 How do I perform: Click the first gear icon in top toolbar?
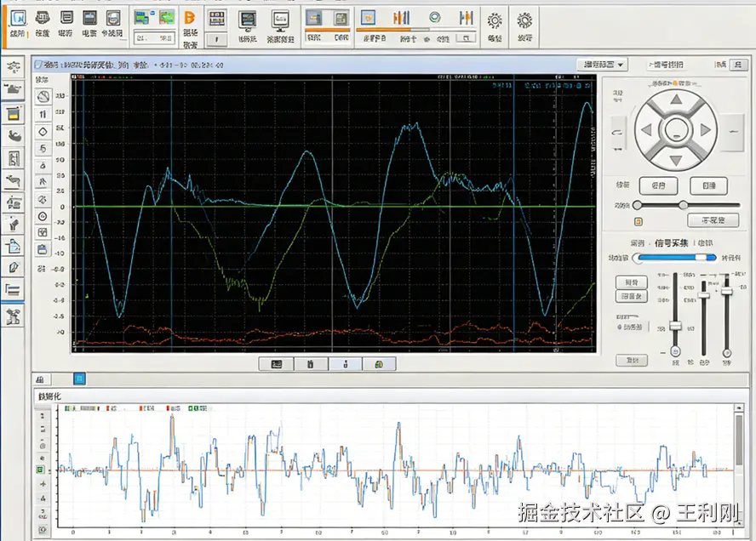[x=495, y=20]
